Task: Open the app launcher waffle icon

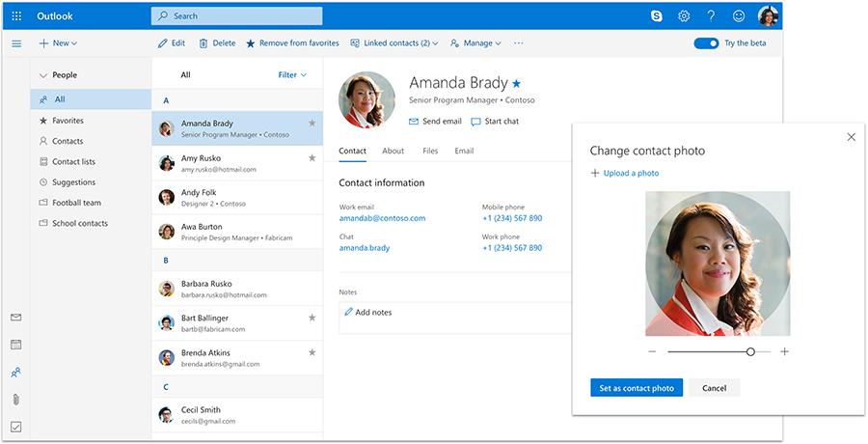Action: click(x=16, y=16)
